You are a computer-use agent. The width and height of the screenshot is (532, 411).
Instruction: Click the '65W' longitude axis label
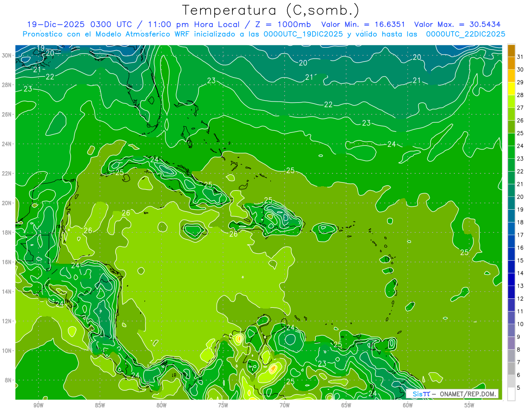346,405
